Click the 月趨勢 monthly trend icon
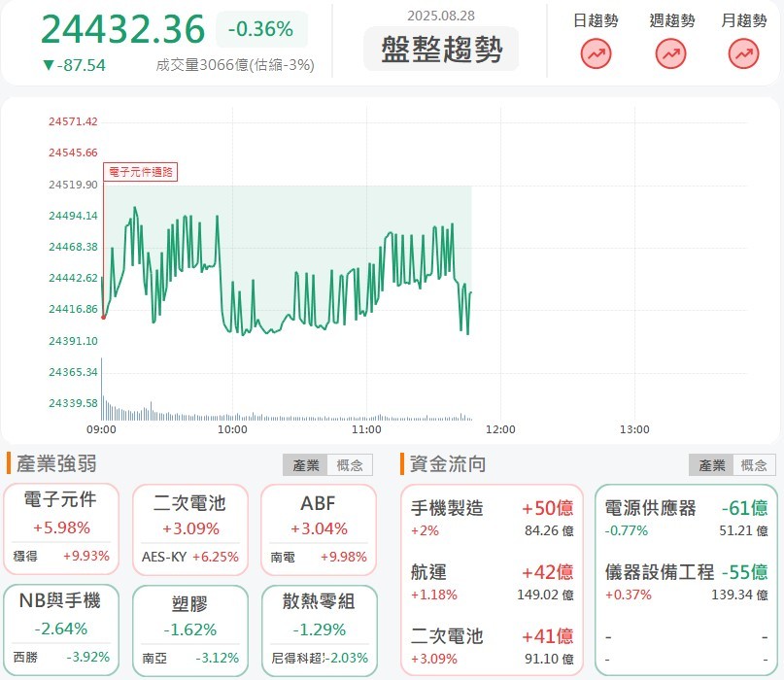784x680 pixels. click(743, 54)
